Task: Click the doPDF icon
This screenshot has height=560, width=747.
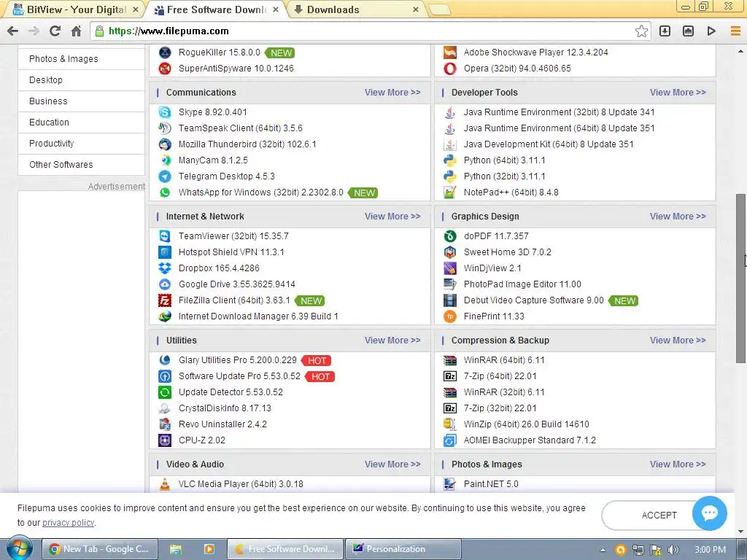Action: tap(449, 236)
